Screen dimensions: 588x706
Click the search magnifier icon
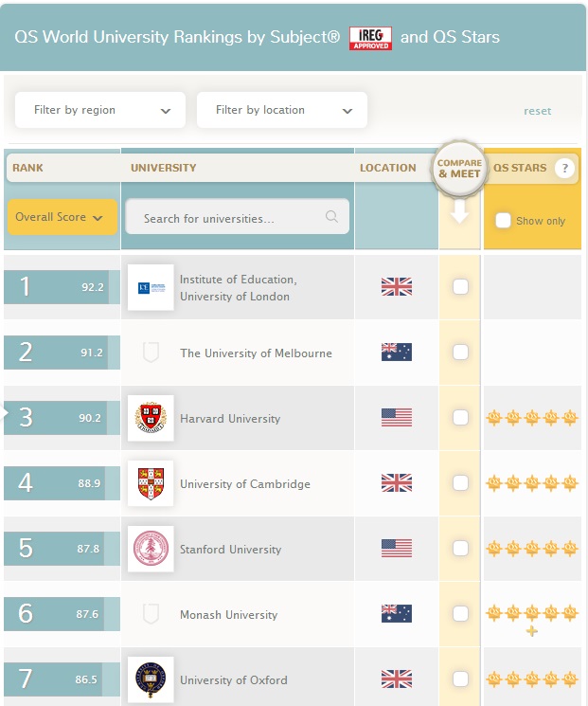pos(331,217)
